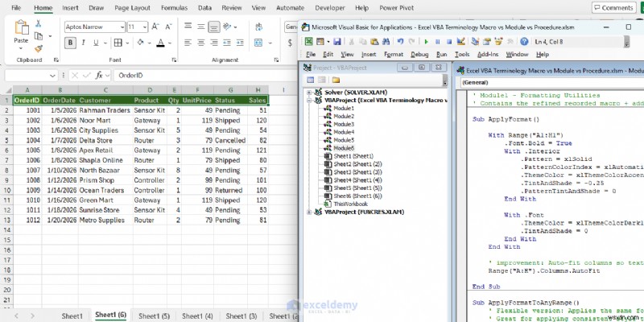Open the Font dialog launcher
This screenshot has height=322, width=644.
pos(174,60)
